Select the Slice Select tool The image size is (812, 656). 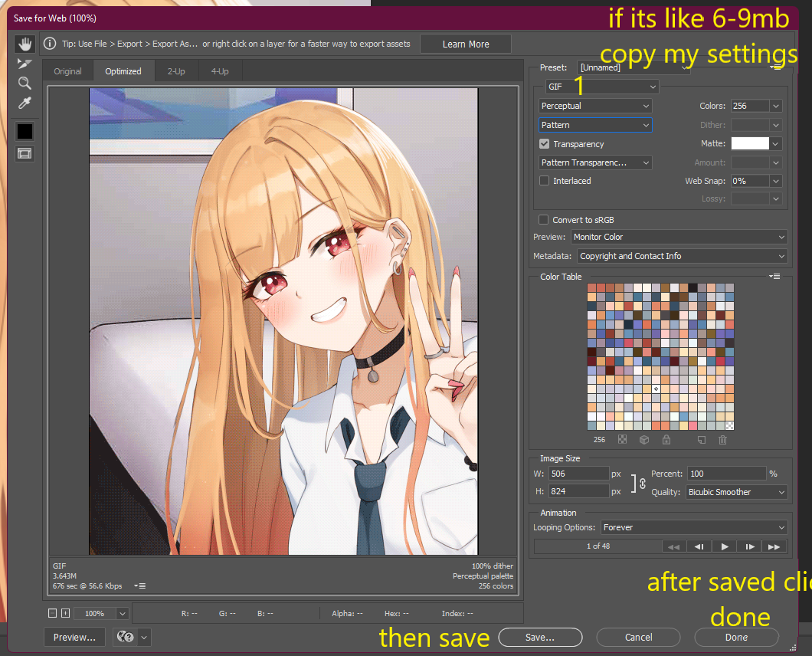[25, 64]
